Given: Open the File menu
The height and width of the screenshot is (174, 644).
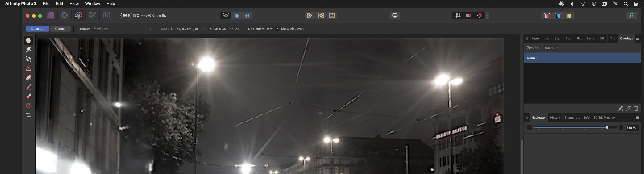Looking at the screenshot, I should pyautogui.click(x=46, y=4).
